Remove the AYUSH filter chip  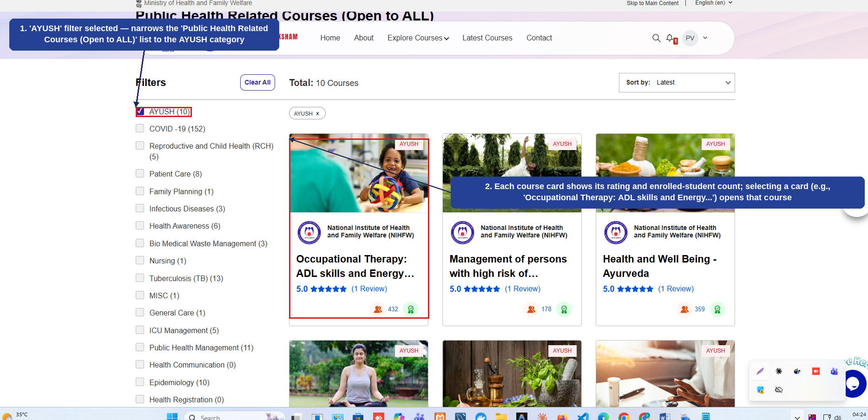tap(317, 114)
